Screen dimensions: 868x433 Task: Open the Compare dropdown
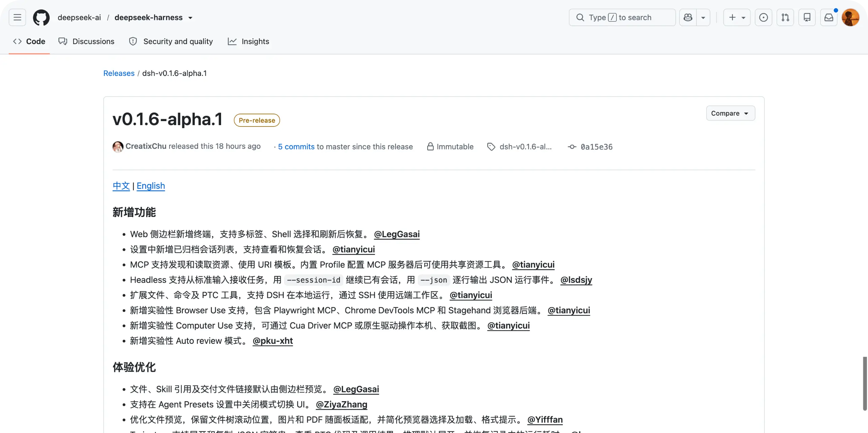click(x=731, y=113)
